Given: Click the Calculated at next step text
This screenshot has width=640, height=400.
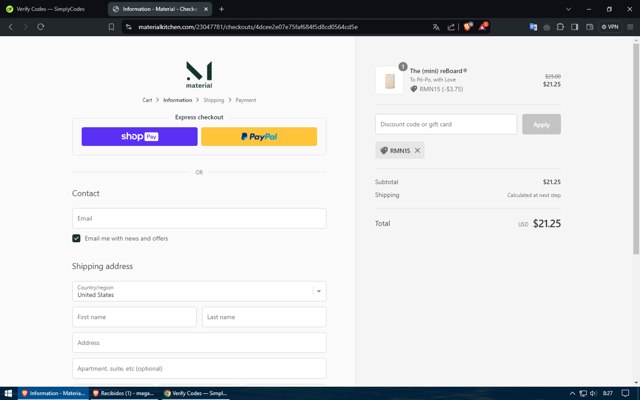Looking at the screenshot, I should [533, 195].
